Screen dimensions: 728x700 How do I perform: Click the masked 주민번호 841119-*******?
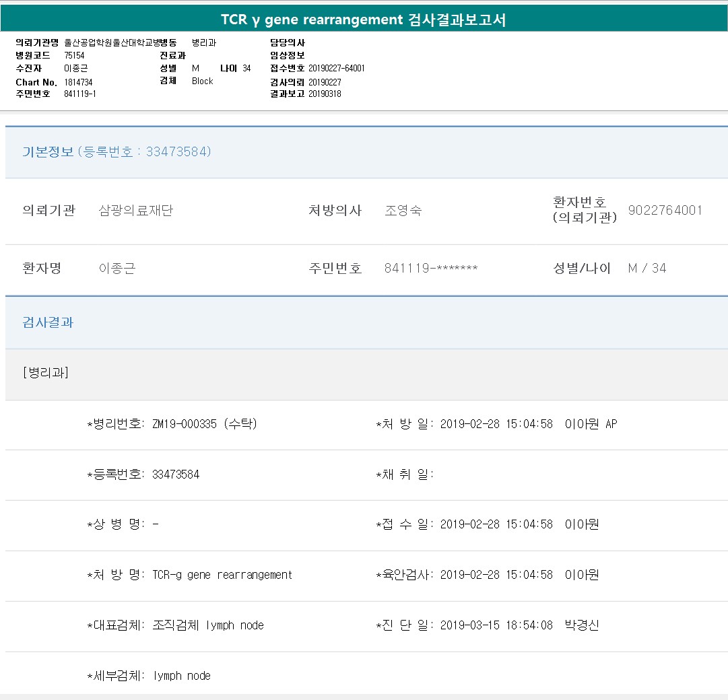tap(430, 269)
